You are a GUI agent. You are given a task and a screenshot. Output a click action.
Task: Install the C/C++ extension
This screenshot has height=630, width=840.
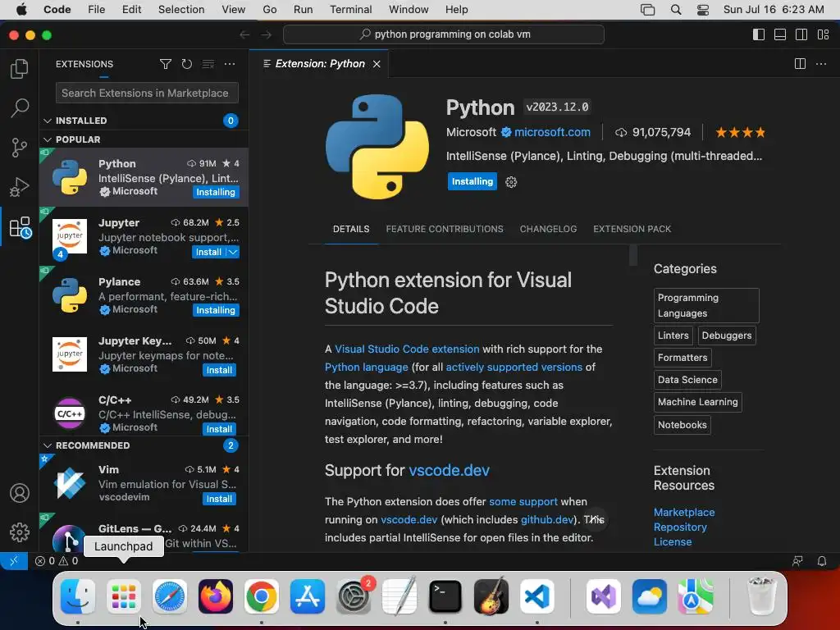pos(219,429)
